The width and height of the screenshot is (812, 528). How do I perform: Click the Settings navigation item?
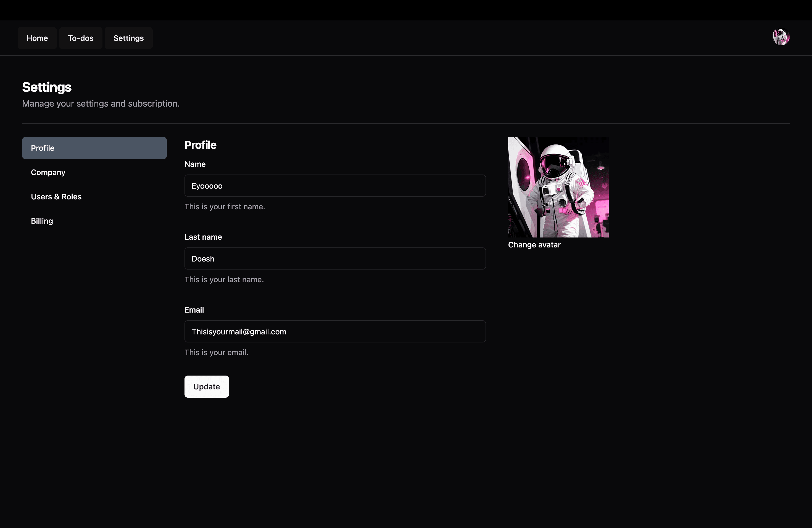coord(128,38)
